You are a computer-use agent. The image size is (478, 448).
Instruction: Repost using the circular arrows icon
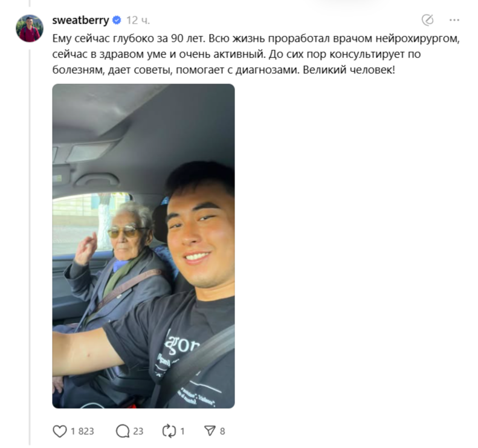(x=169, y=431)
